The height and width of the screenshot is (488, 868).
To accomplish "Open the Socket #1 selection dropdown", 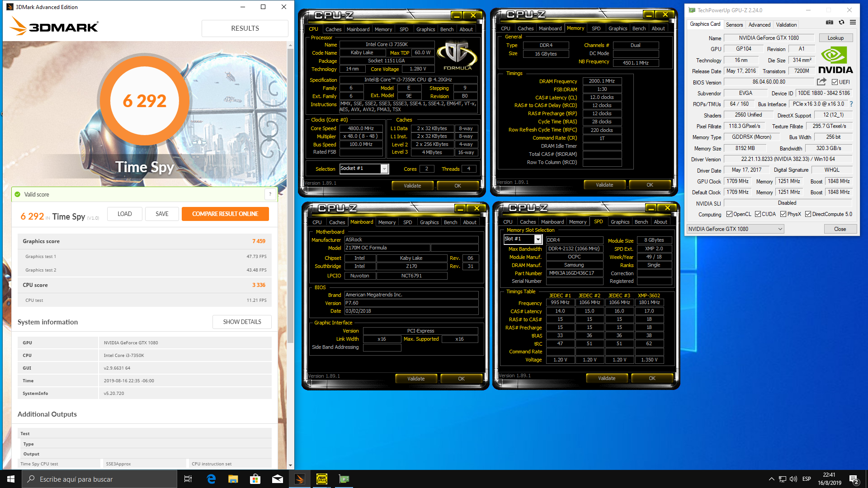I will [x=384, y=169].
